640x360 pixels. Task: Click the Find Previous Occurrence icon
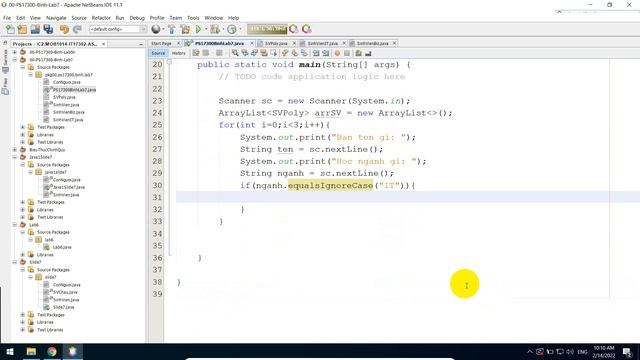tap(245, 53)
